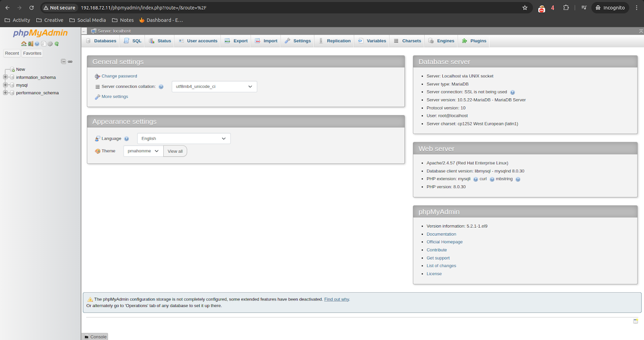Screen dimensions: 644x340
Task: Click the collapse top menu icon at far right of server bar
Action: [x=641, y=31]
